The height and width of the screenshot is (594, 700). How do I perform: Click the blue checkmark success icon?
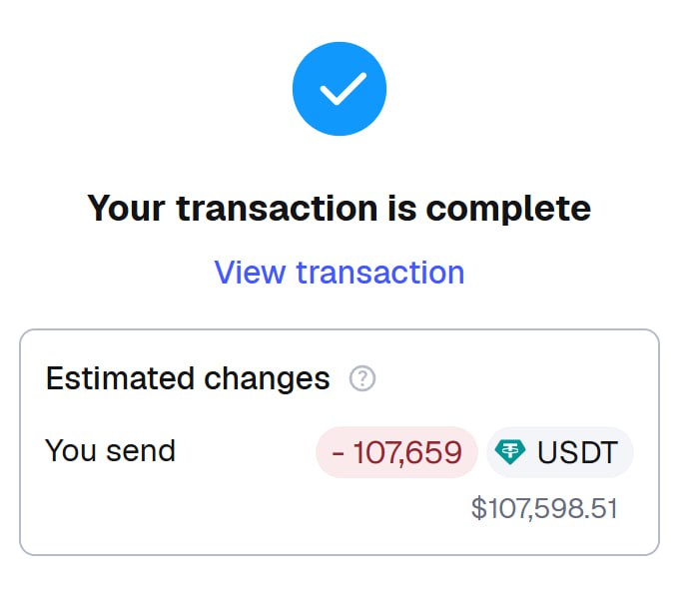pos(340,90)
